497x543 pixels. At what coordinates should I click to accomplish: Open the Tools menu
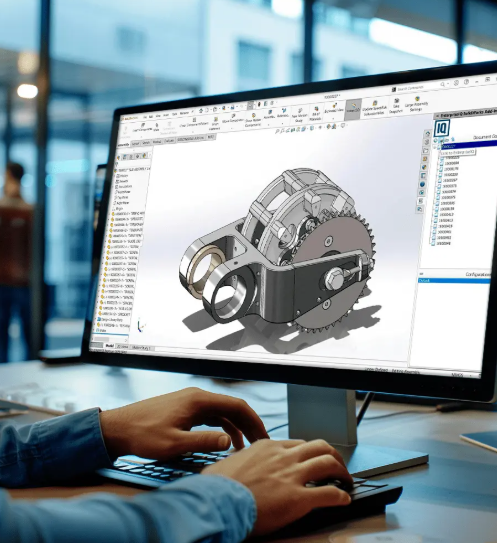[175, 114]
